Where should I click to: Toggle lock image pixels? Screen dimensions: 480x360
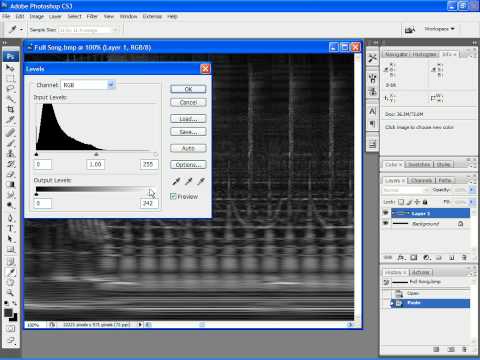point(409,202)
